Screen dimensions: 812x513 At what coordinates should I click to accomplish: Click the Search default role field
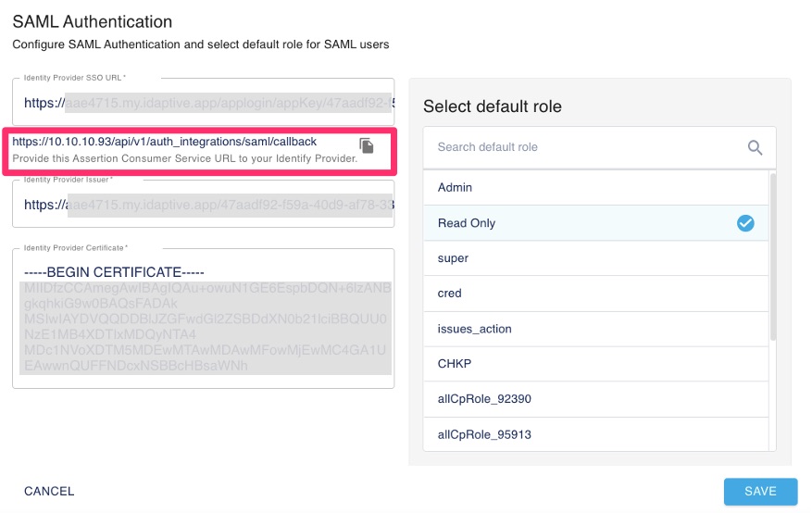583,147
